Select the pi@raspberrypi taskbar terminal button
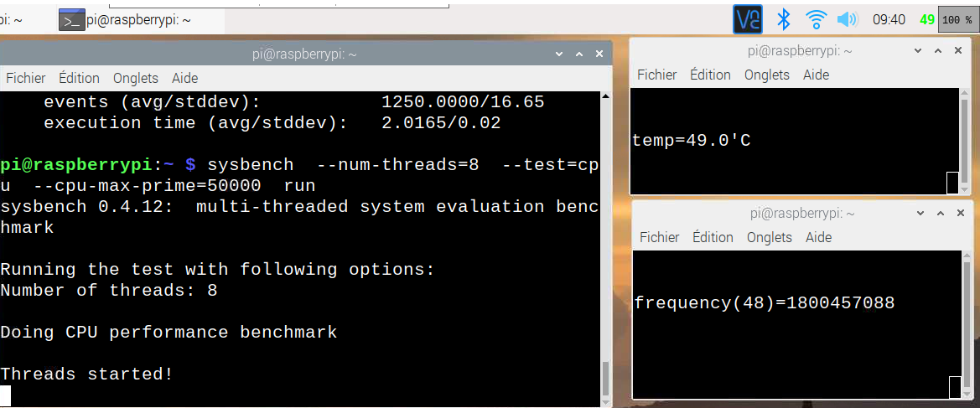Viewport: 980px width, 408px height. tap(139, 20)
